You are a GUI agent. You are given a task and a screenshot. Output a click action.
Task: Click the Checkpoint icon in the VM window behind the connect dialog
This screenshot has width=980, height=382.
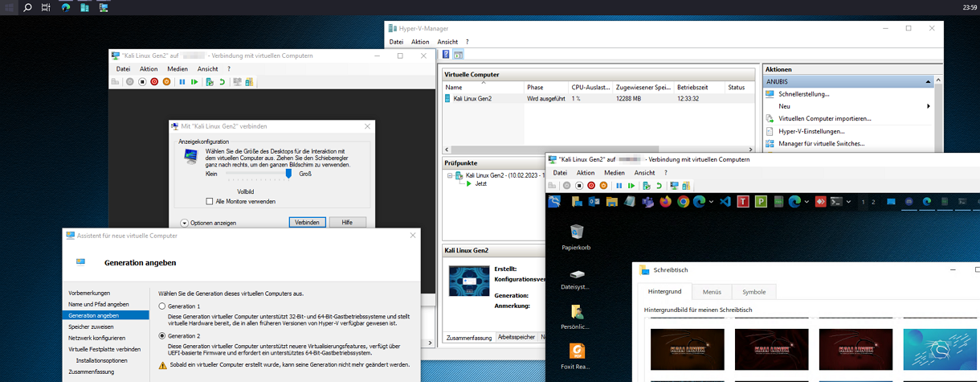pos(210,82)
